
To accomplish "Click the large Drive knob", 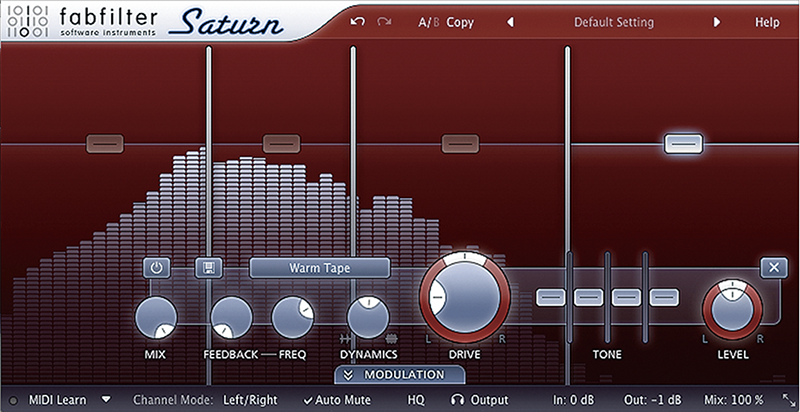I will (x=465, y=297).
